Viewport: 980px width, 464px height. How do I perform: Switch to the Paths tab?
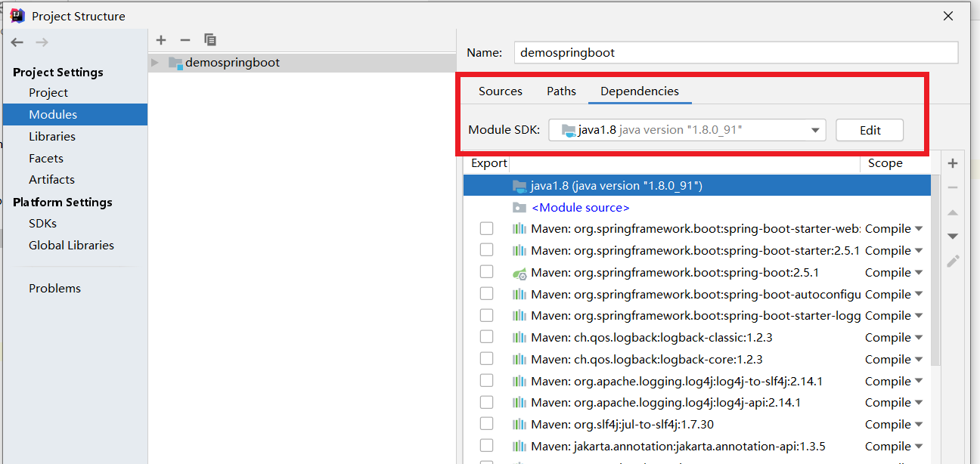[561, 91]
